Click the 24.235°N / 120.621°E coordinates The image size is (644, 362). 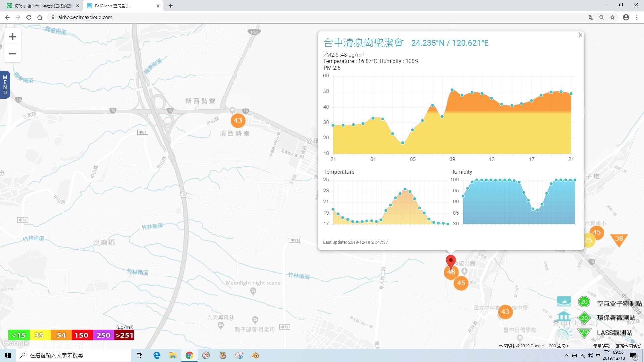pos(450,43)
